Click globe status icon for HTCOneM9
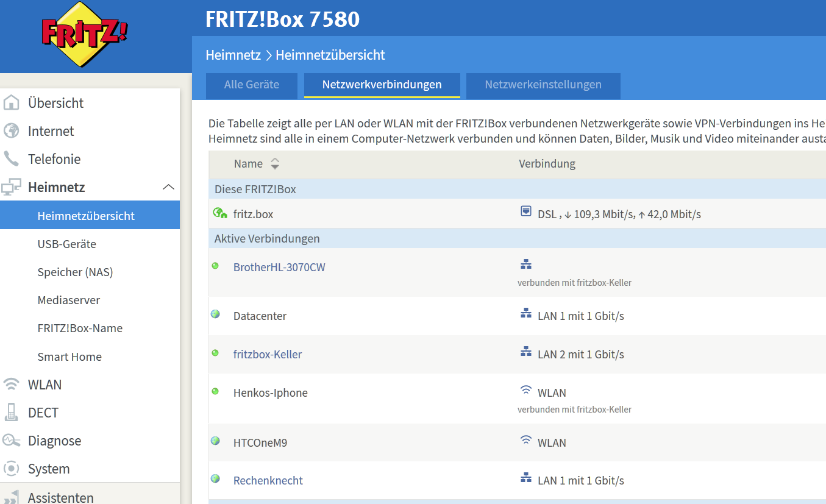Image resolution: width=826 pixels, height=504 pixels. point(215,441)
